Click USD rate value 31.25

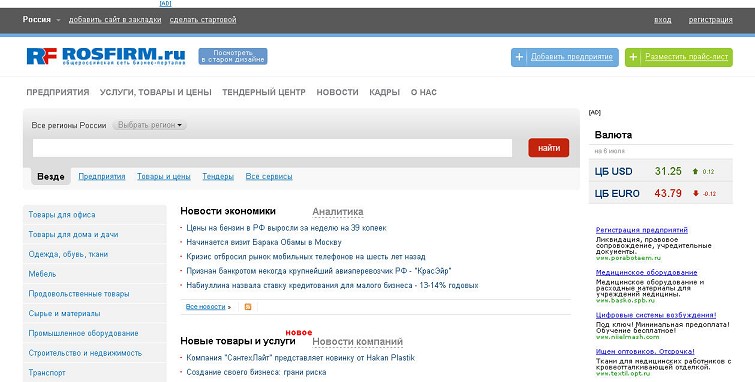pos(668,171)
